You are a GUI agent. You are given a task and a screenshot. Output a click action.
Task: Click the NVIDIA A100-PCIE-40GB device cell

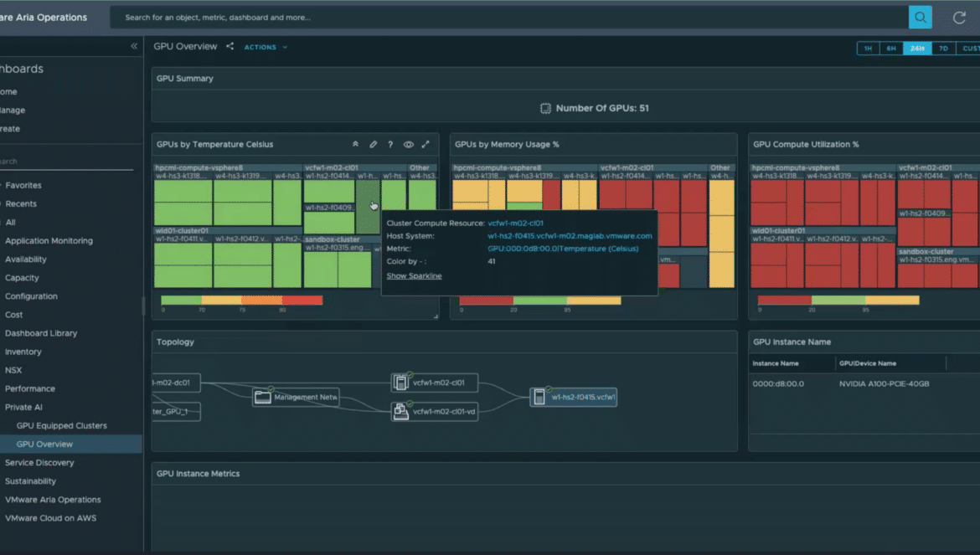point(884,384)
